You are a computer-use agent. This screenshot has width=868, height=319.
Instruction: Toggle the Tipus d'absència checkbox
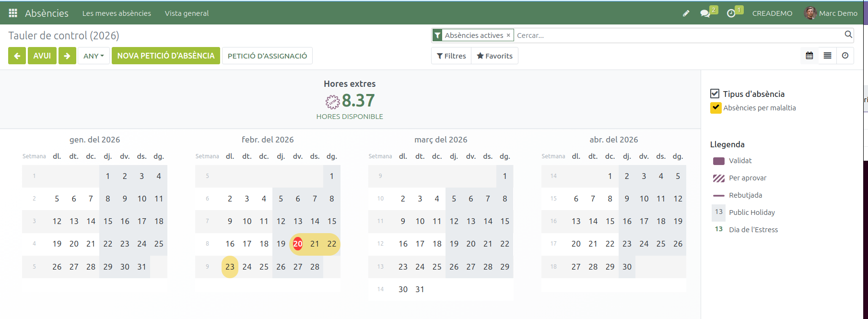tap(715, 94)
